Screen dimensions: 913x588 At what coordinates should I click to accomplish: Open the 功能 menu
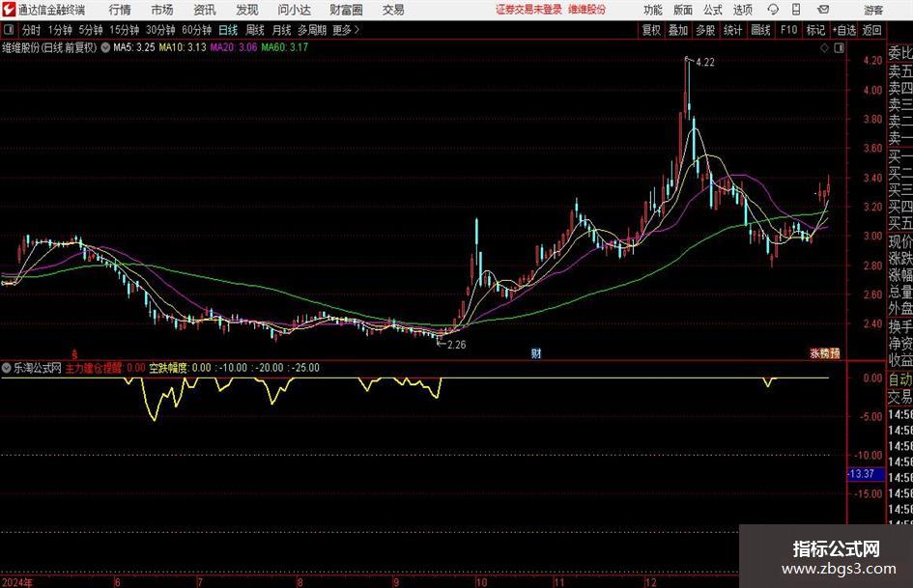(653, 10)
